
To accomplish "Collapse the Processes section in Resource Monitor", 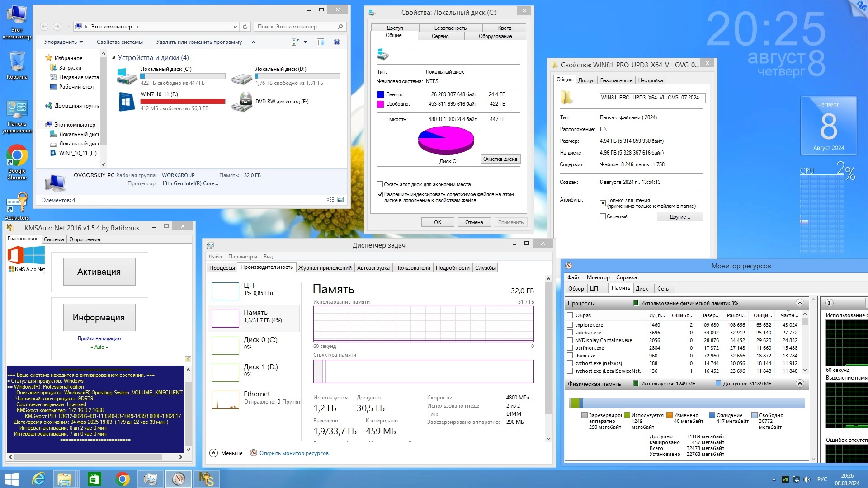I will pos(799,303).
